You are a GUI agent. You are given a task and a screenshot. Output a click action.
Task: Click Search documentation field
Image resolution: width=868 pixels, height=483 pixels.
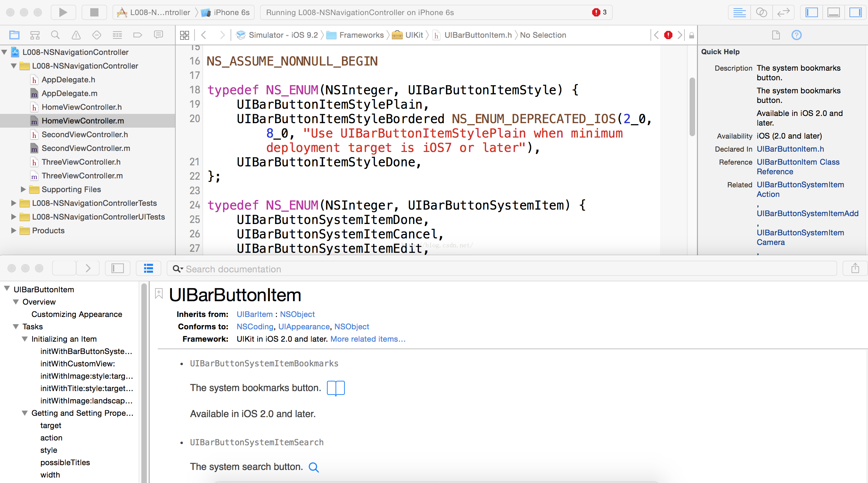[x=502, y=269]
